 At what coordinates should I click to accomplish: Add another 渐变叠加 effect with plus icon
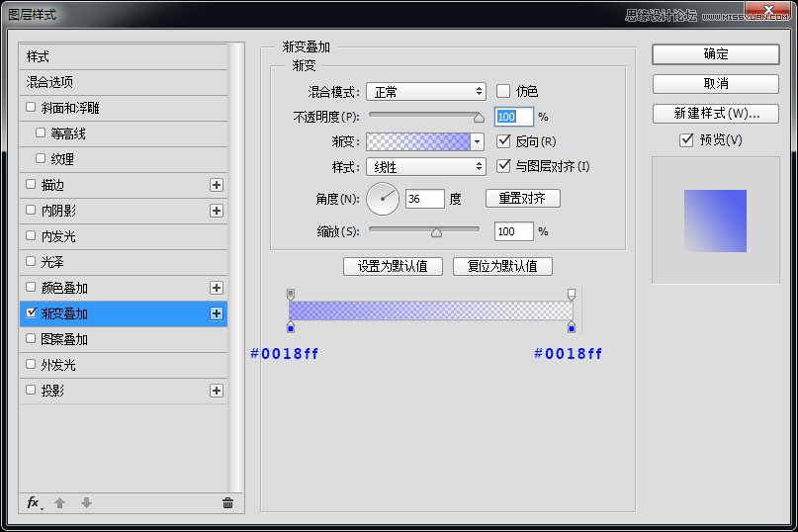tap(217, 313)
